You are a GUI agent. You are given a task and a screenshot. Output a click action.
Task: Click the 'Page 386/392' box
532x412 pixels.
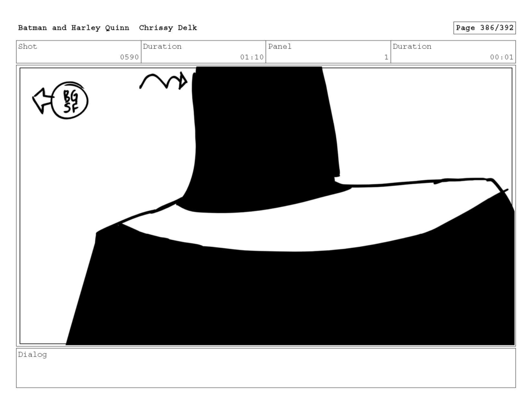tap(485, 28)
